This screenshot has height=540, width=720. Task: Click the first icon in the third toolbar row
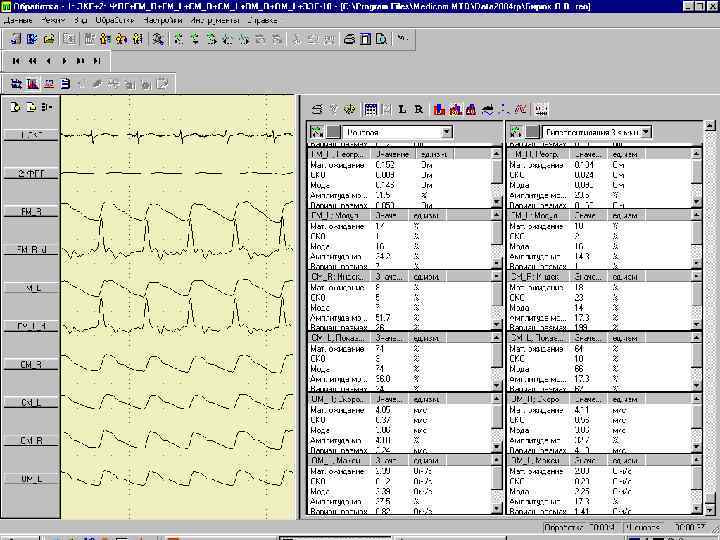pyautogui.click(x=16, y=84)
